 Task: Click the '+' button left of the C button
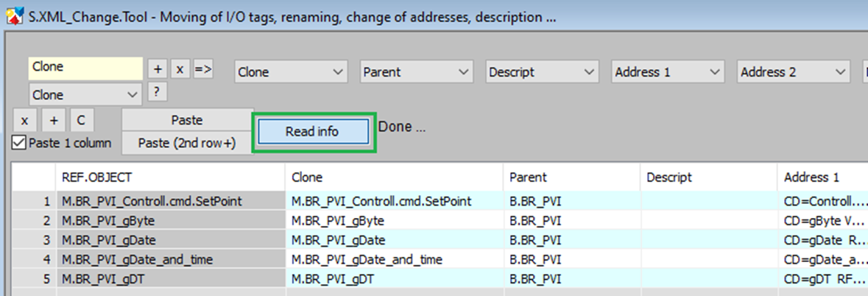(x=53, y=120)
